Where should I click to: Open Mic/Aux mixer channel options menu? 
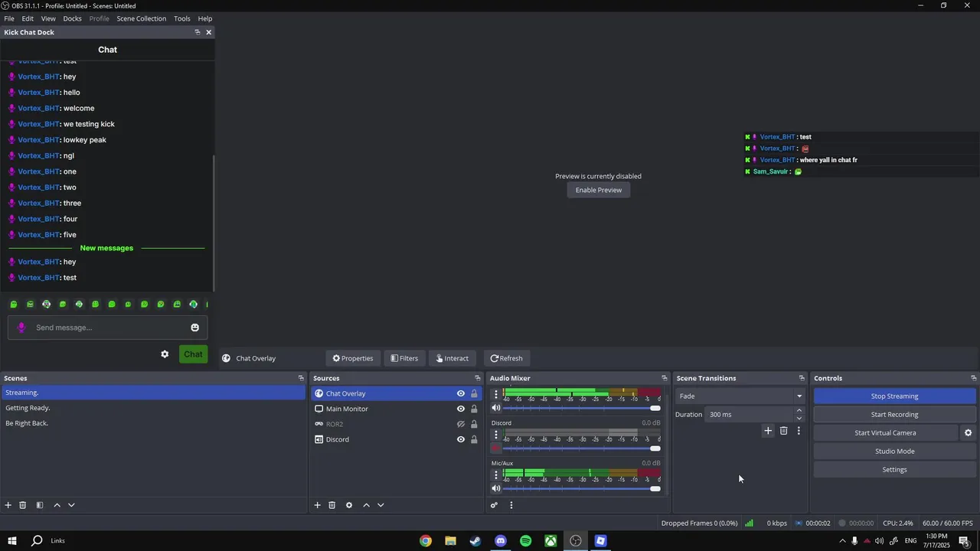coord(495,474)
